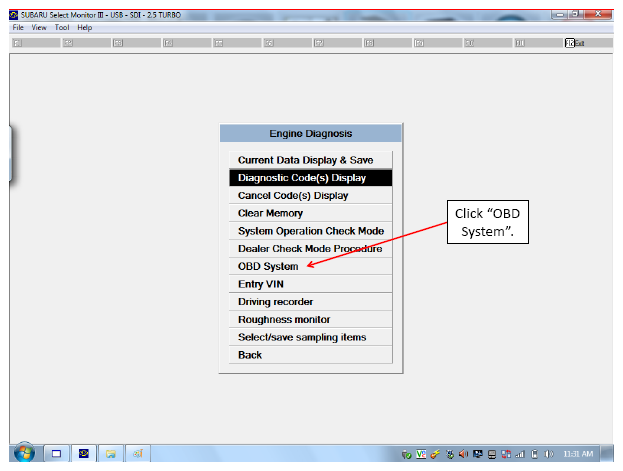Click the wired network tray icon
Viewport: 623px width, 471px height.
point(492,454)
